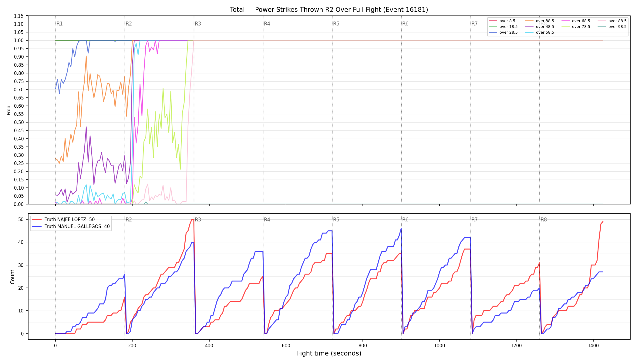Click the R5 round marker in probability chart

(x=336, y=24)
